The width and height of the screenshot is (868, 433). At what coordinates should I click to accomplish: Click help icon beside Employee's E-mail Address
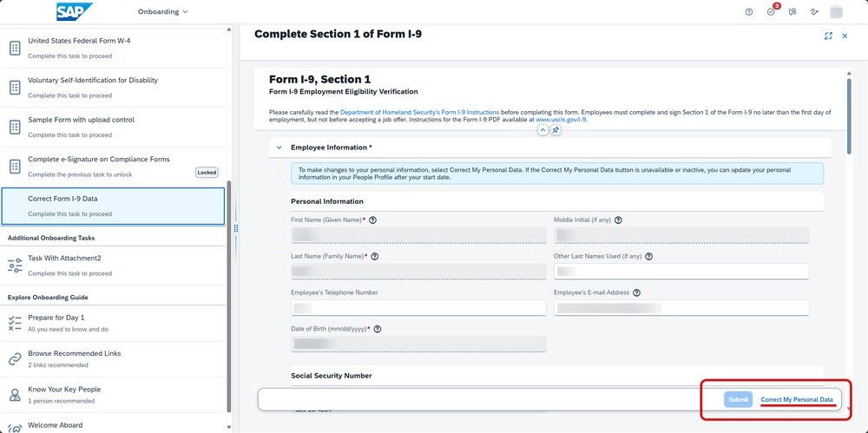636,292
